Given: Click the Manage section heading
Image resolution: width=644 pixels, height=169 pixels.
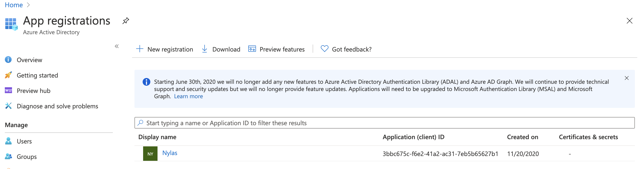Looking at the screenshot, I should [16, 125].
